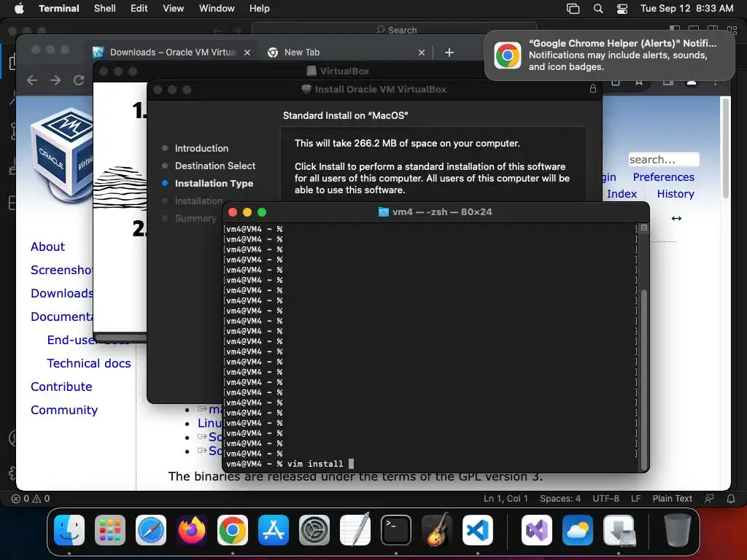This screenshot has height=560, width=747.
Task: Close the New Tab tab in Chrome
Action: click(x=422, y=52)
